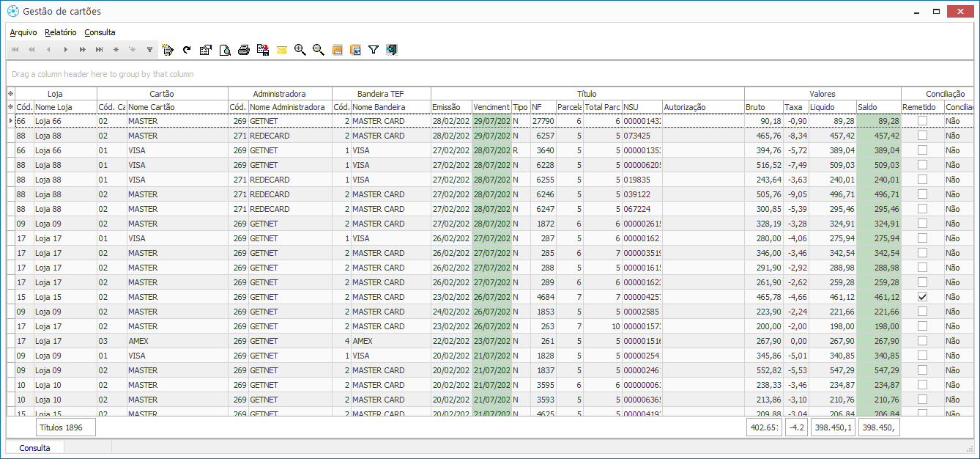Open print preview from the toolbar
The height and width of the screenshot is (459, 980).
(225, 50)
